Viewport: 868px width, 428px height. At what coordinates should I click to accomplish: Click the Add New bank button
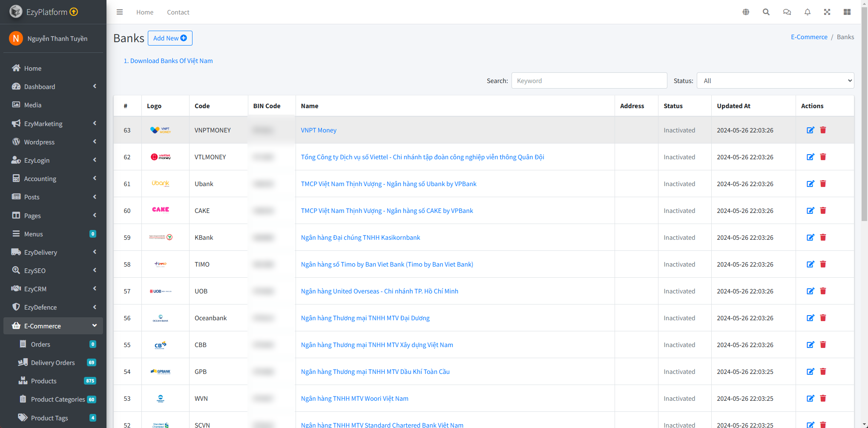[170, 38]
